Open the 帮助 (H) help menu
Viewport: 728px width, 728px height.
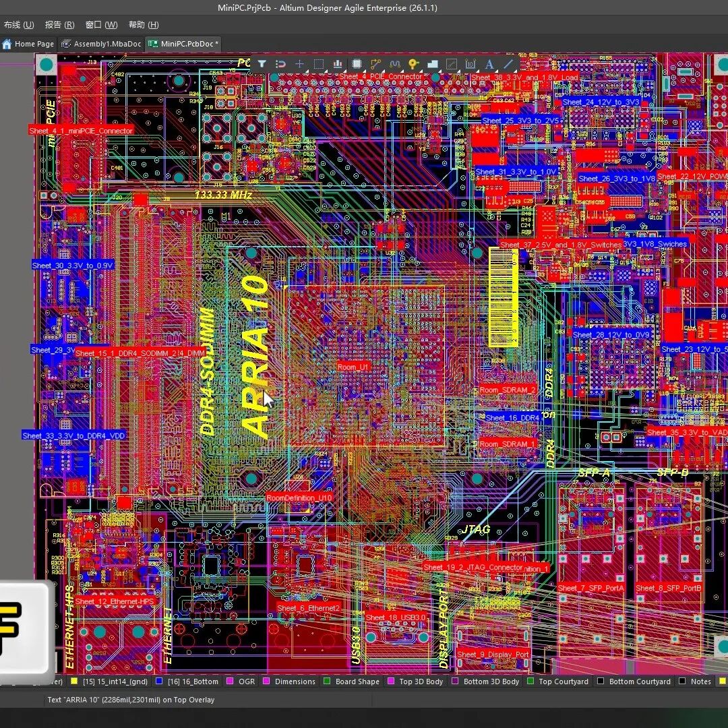point(144,25)
